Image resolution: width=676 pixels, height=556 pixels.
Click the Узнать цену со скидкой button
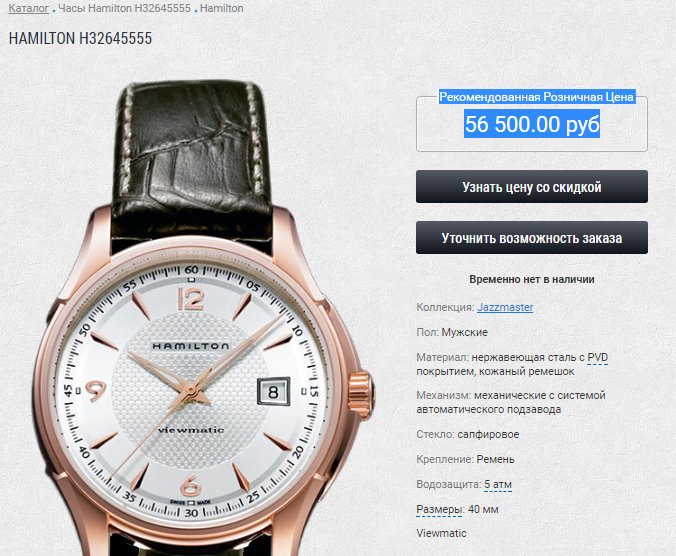532,187
